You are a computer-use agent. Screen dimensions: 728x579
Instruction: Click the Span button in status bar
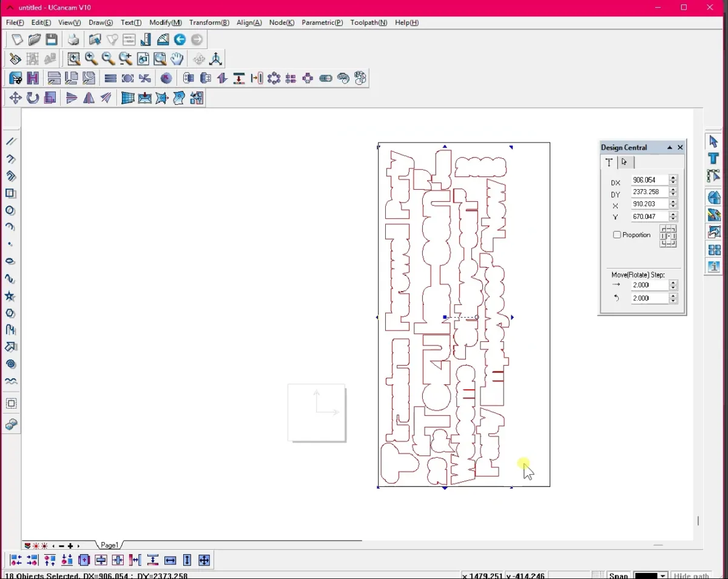click(x=618, y=575)
